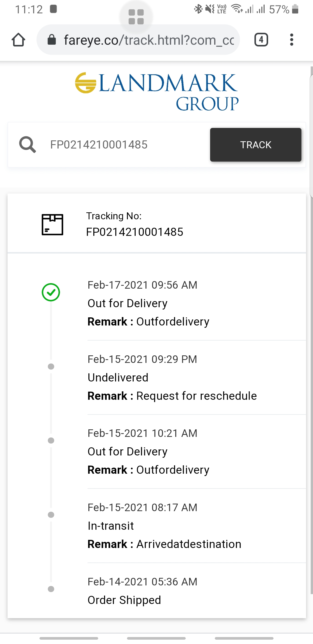Open the browser three-dot menu
This screenshot has width=313, height=644.
[x=292, y=40]
